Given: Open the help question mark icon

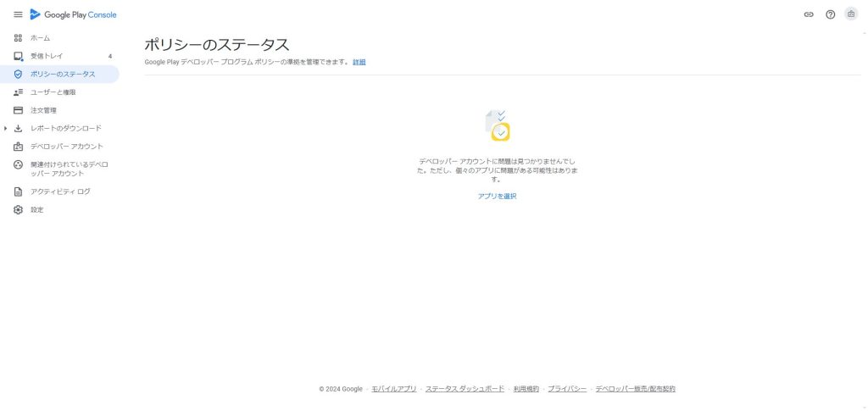Looking at the screenshot, I should (831, 15).
